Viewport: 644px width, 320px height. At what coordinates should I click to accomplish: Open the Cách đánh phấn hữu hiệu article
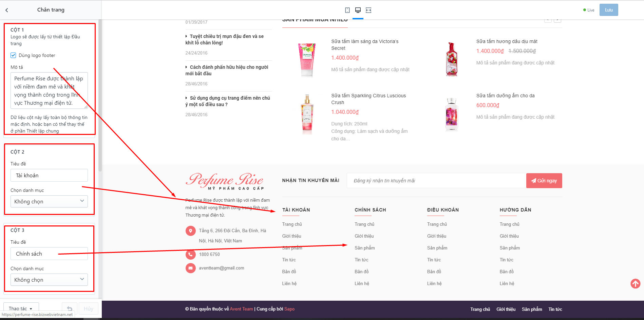point(227,70)
